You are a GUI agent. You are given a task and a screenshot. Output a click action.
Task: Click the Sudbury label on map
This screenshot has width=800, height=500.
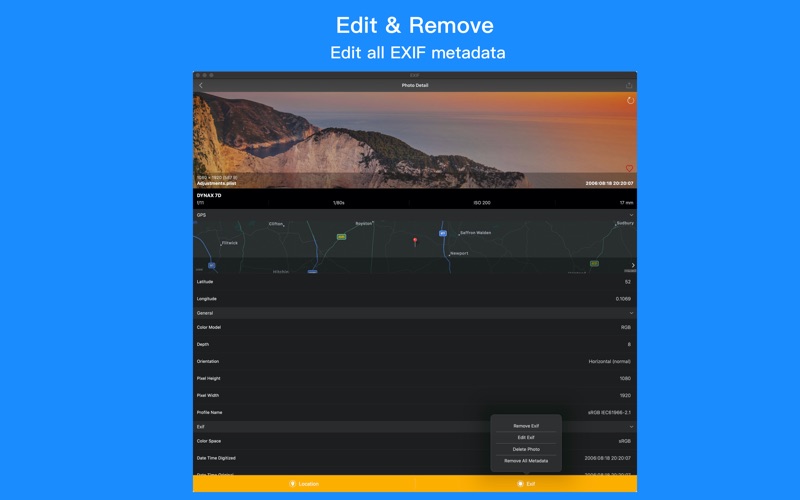click(x=625, y=223)
